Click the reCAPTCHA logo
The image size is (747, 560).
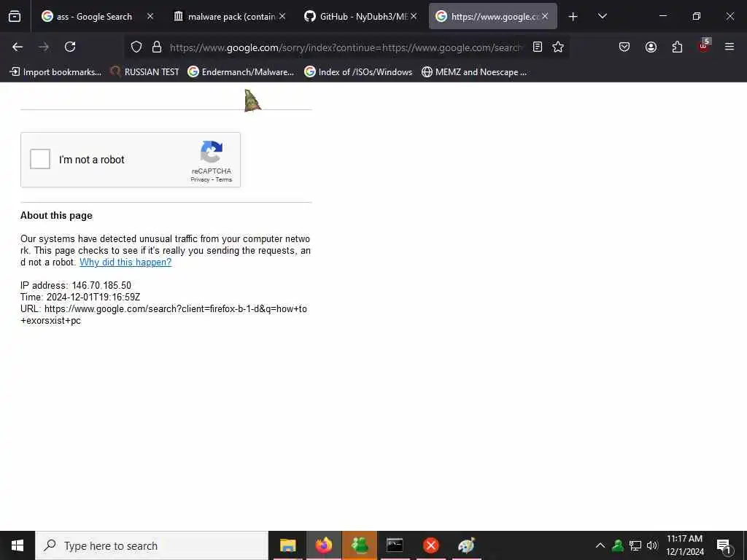pos(212,152)
